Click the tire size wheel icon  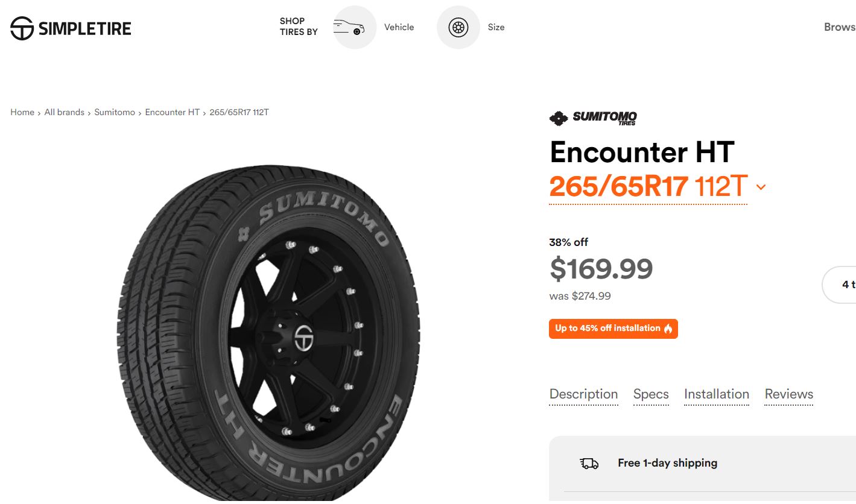click(x=458, y=27)
